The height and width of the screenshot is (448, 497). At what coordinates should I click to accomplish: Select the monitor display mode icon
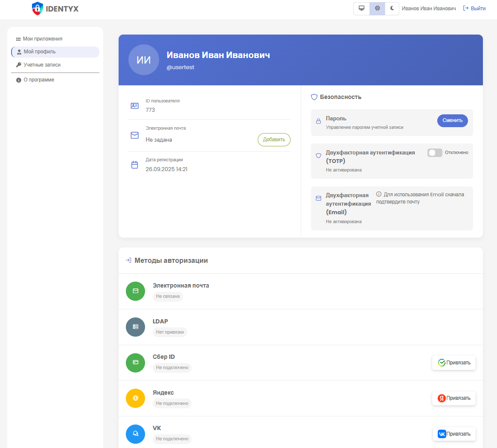(x=361, y=8)
